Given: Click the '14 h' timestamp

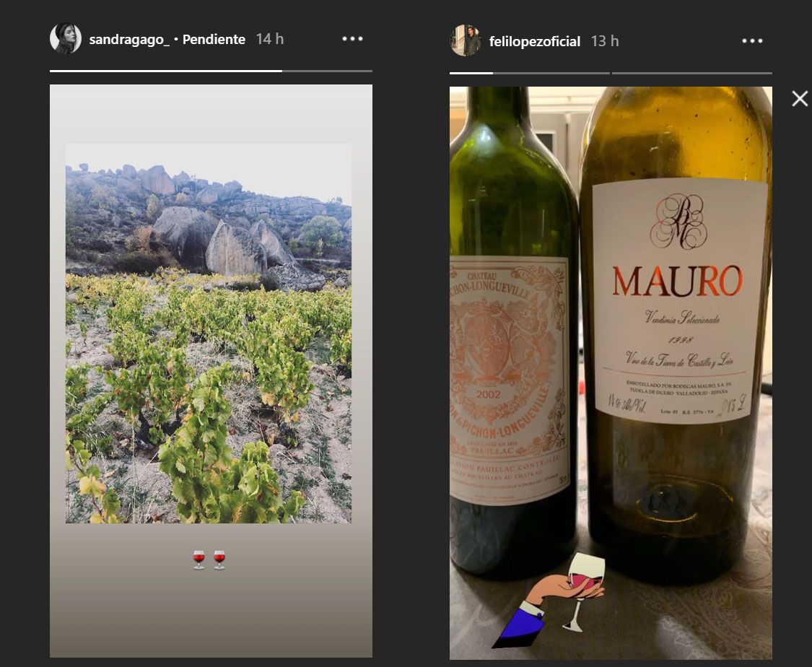Looking at the screenshot, I should (x=270, y=40).
